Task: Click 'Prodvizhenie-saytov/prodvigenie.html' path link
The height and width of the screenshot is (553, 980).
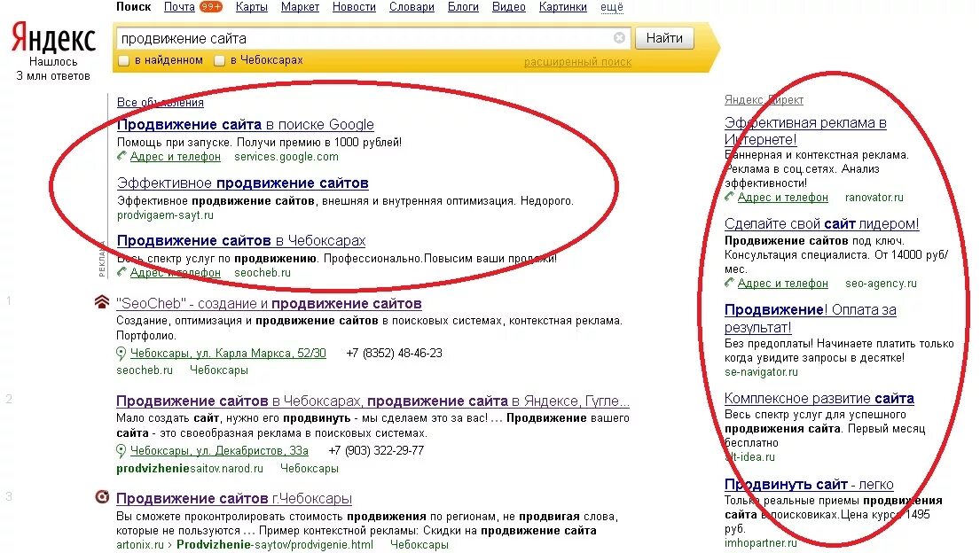Action: point(275,544)
